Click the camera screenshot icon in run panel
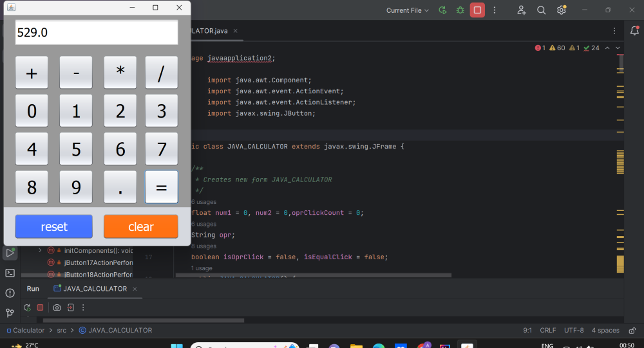This screenshot has width=644, height=348. [x=57, y=307]
